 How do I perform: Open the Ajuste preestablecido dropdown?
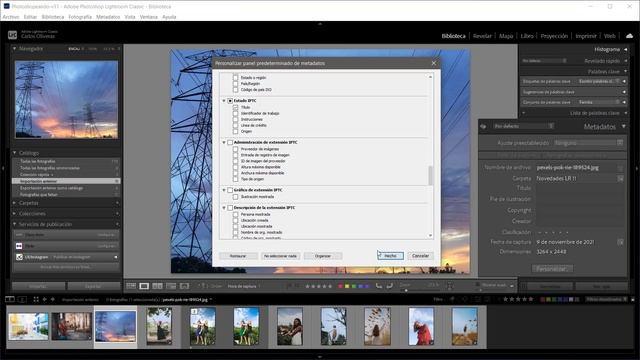[589, 143]
